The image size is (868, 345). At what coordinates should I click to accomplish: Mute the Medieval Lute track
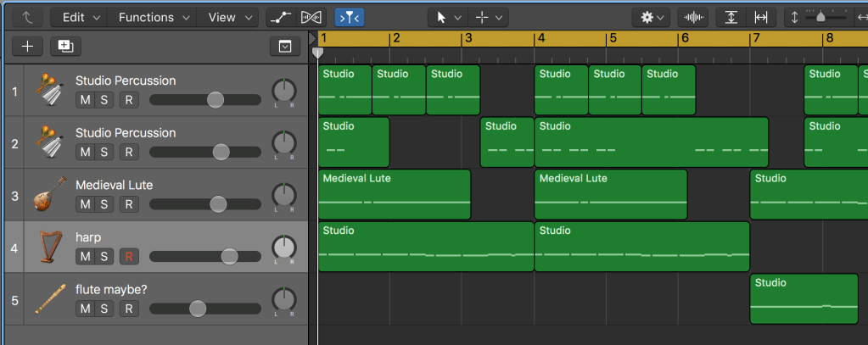tap(85, 204)
